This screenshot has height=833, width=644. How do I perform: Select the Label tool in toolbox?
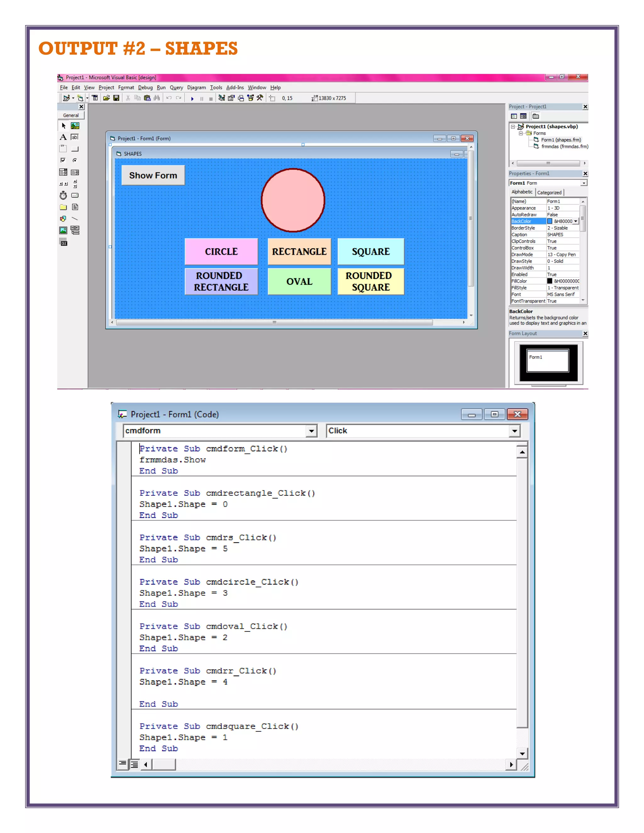click(x=63, y=137)
